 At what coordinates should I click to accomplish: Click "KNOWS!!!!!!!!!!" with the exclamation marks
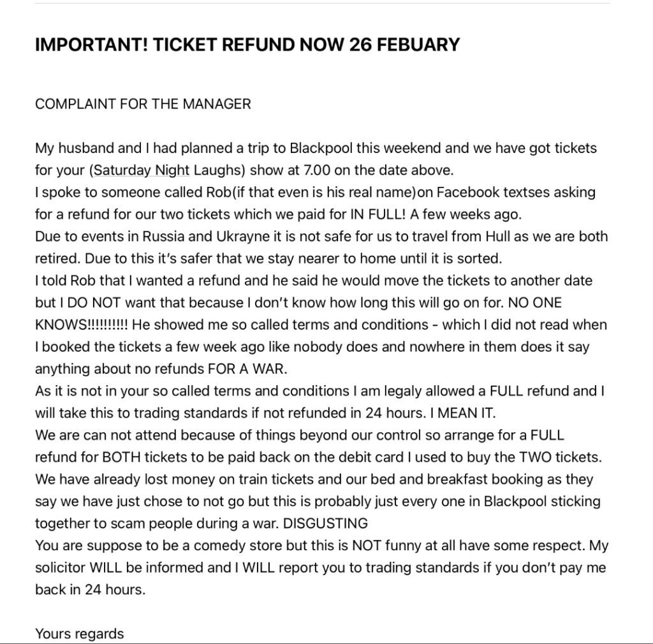tap(82, 325)
